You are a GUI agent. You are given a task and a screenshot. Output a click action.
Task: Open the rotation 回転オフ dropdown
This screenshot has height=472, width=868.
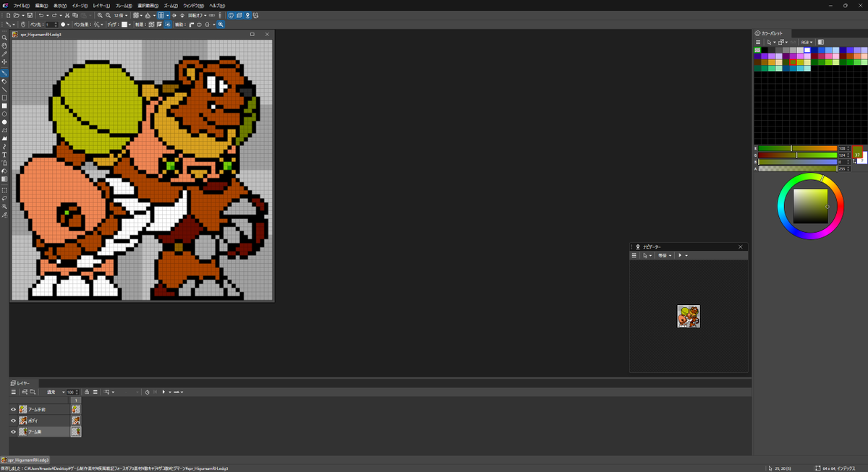click(197, 15)
